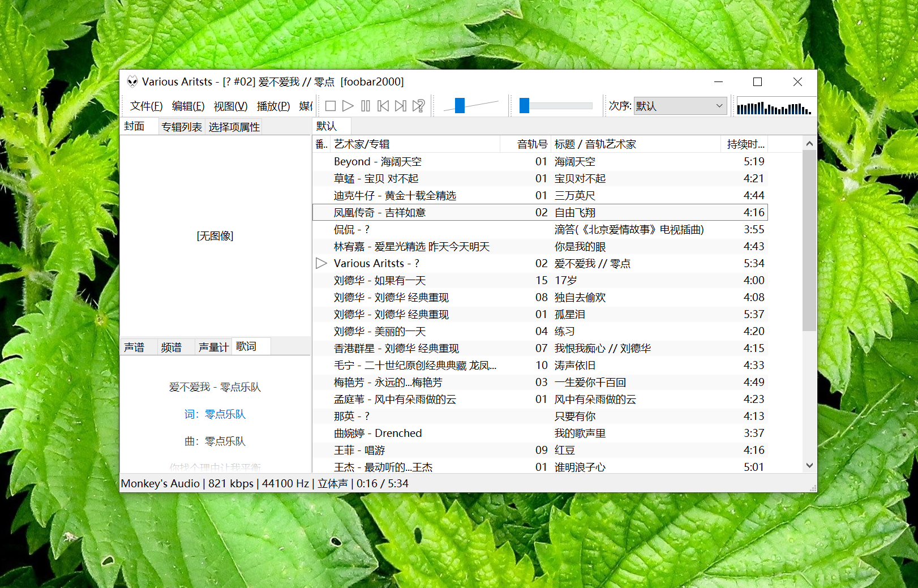Select the track 滴答(《北京爱情故事》电视插曲)
Screen dimensions: 918x588
(540, 229)
